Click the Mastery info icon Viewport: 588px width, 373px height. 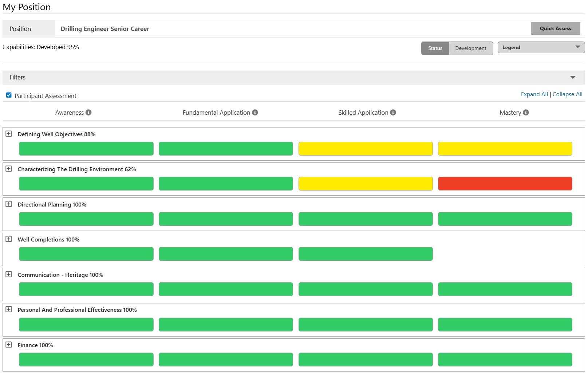point(526,113)
